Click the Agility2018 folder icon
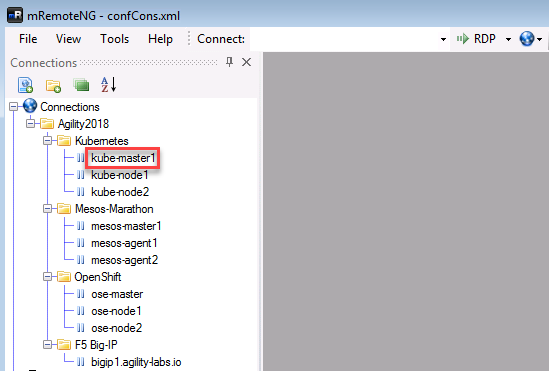Image resolution: width=549 pixels, height=371 pixels. pos(47,124)
